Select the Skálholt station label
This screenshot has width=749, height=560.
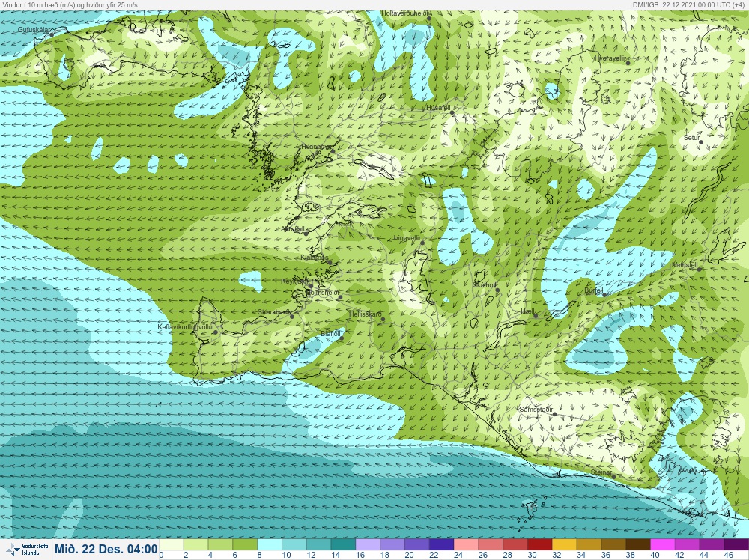coord(485,285)
